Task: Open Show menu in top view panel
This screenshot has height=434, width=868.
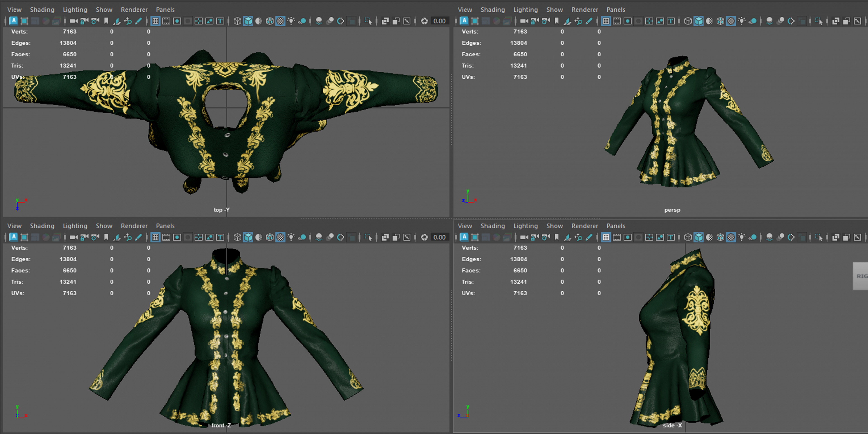Action: point(104,10)
